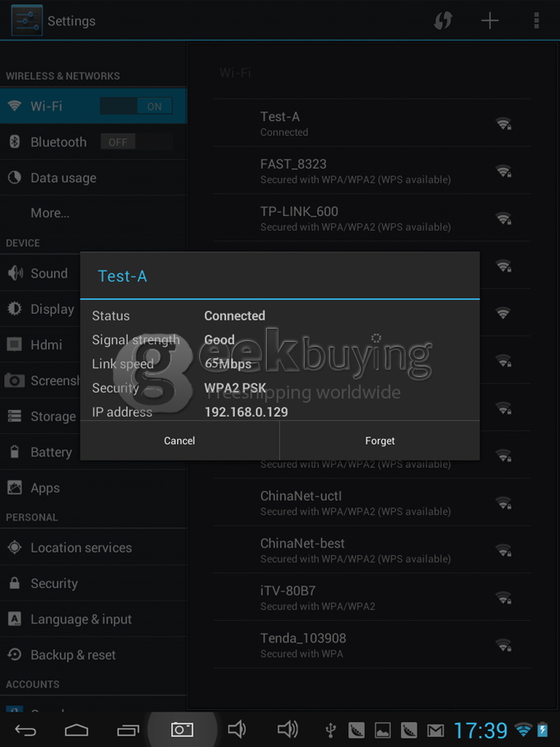Select the ChinaNet-best network entry
The image size is (560, 747).
pos(372,550)
